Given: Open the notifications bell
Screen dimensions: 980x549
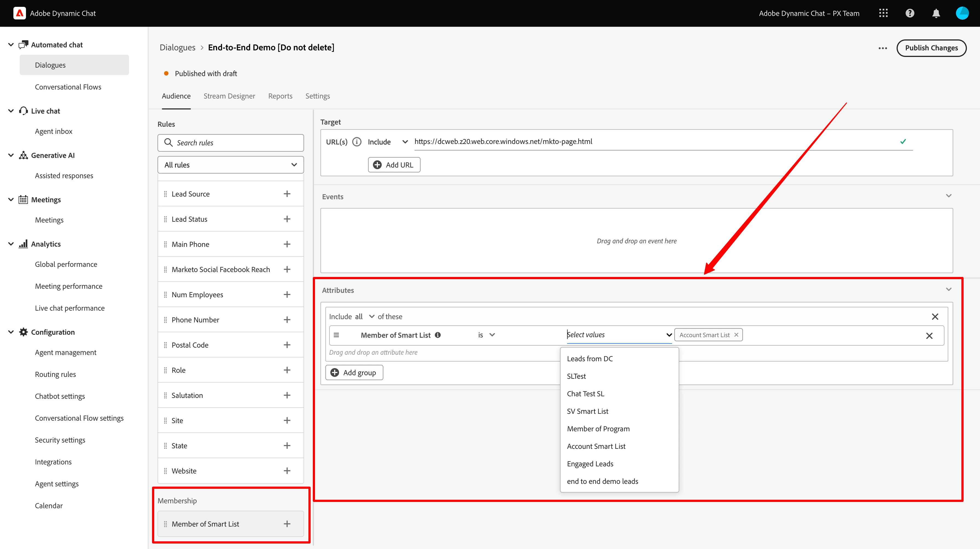Looking at the screenshot, I should coord(936,13).
